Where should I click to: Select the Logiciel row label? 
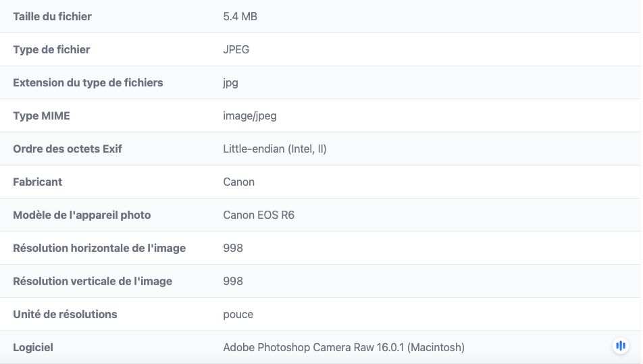click(33, 348)
